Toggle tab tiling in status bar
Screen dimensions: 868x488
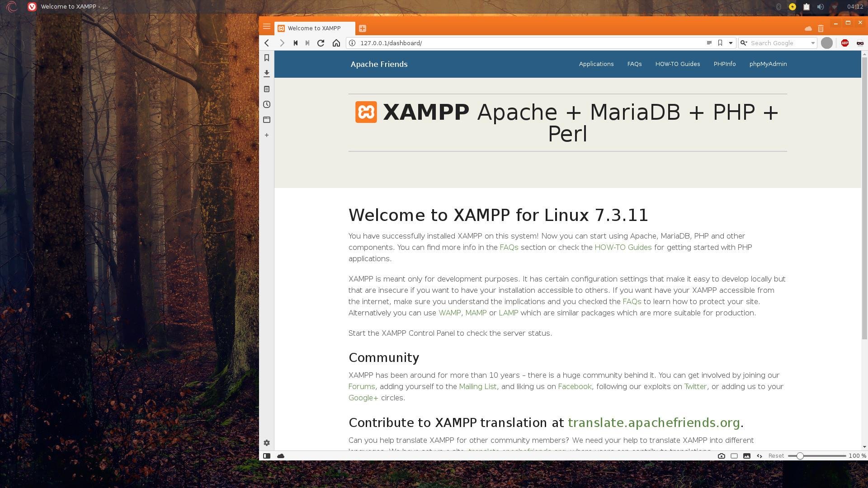point(734,456)
